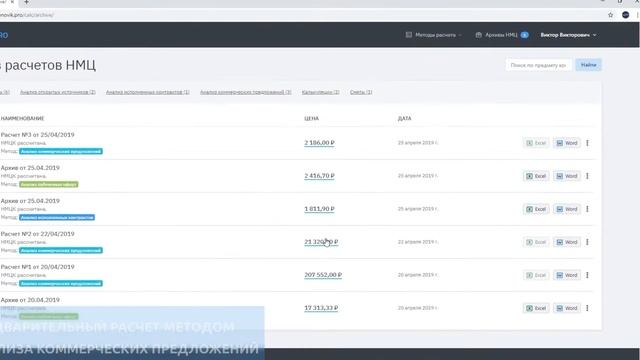Click the Excel button for Расчет №2
This screenshot has height=360, width=640.
536,242
